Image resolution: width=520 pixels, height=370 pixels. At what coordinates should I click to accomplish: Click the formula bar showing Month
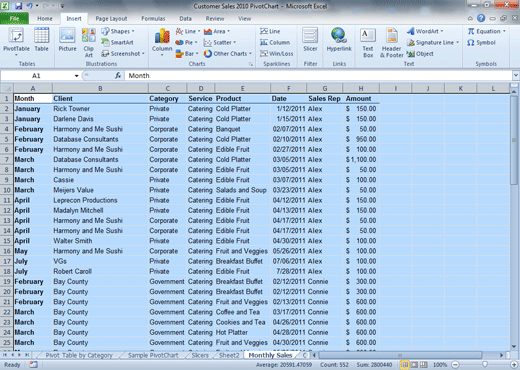tap(318, 76)
